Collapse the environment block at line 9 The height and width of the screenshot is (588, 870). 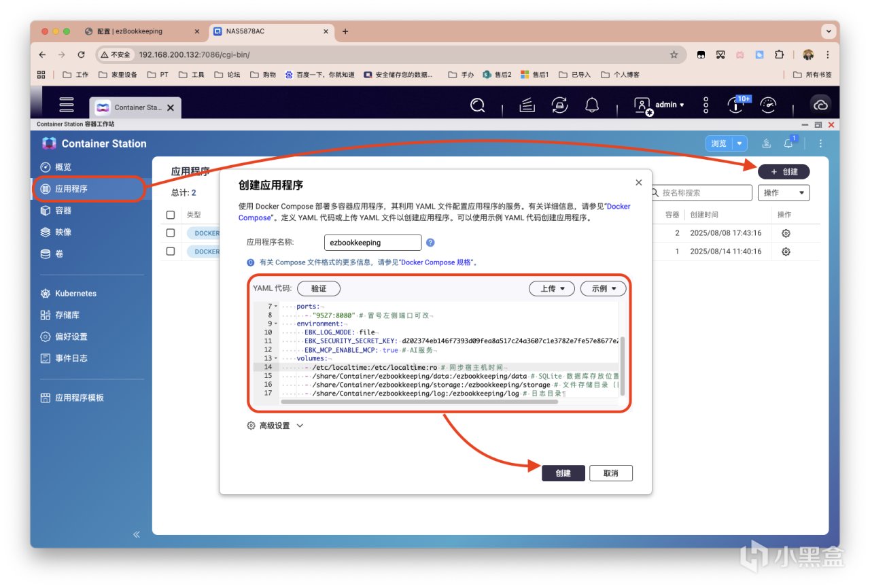tap(276, 324)
